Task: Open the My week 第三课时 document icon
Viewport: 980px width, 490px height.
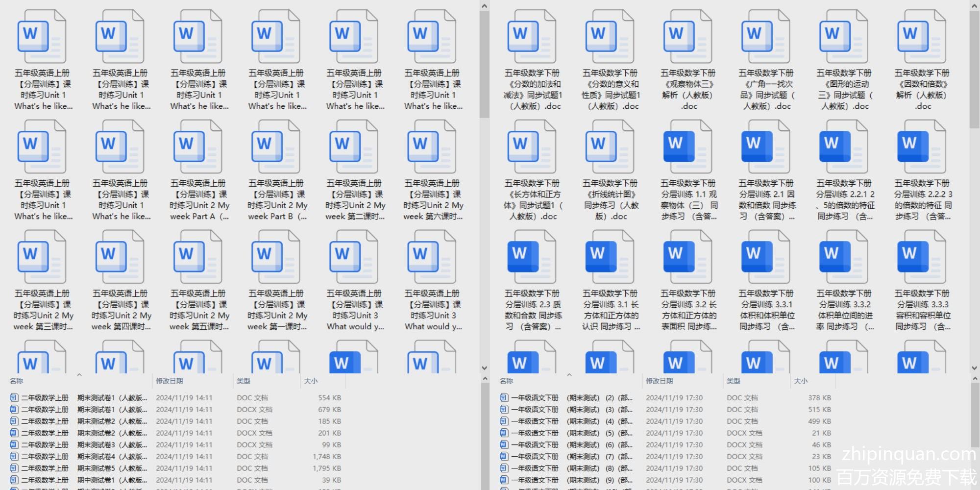Action: (42, 257)
